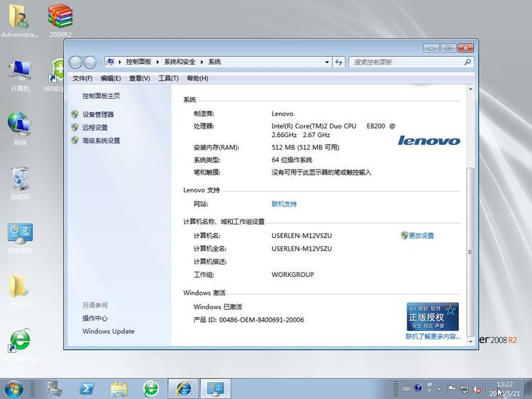Viewport: 532px width, 399px height.
Task: Click the 联机了解更多内容 link
Action: point(433,337)
